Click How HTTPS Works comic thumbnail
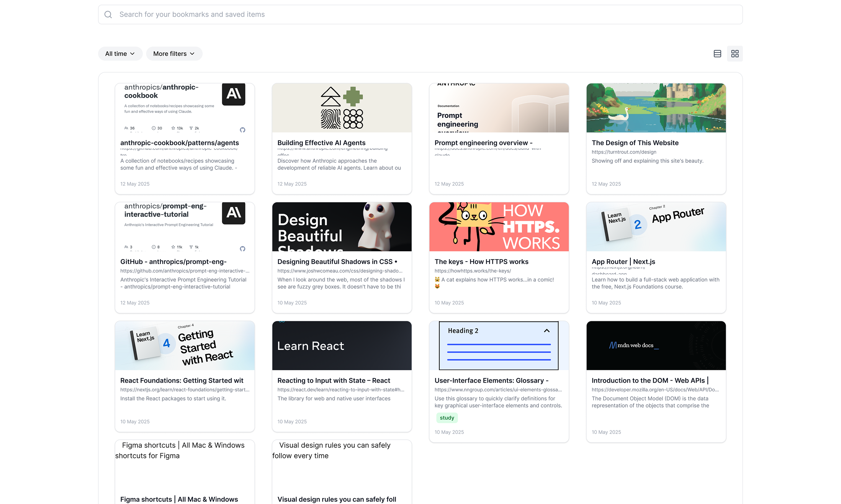The image size is (841, 504). [499, 227]
